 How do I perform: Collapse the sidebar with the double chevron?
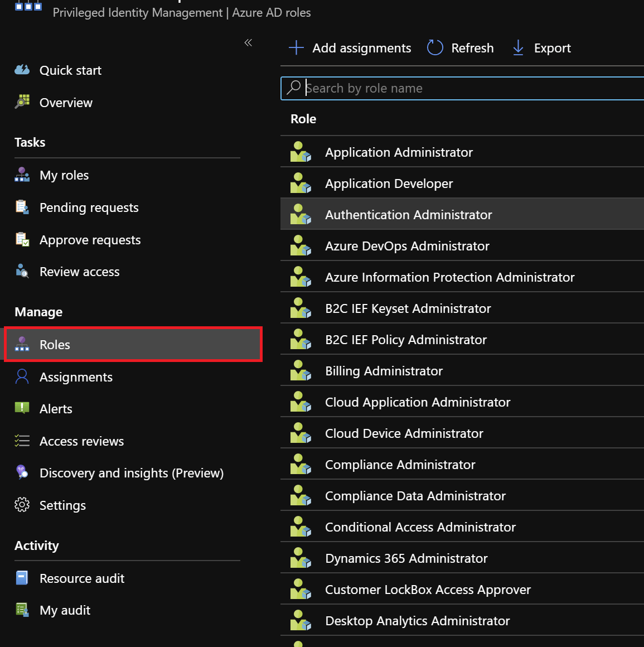pos(248,42)
